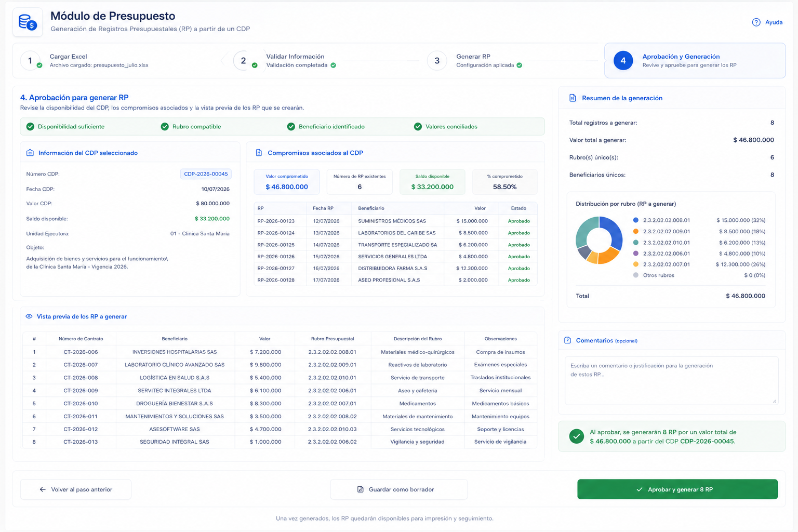Click the rubro code 2.3.2.02.02.010.03 cell
The height and width of the screenshot is (532, 798).
(x=332, y=429)
